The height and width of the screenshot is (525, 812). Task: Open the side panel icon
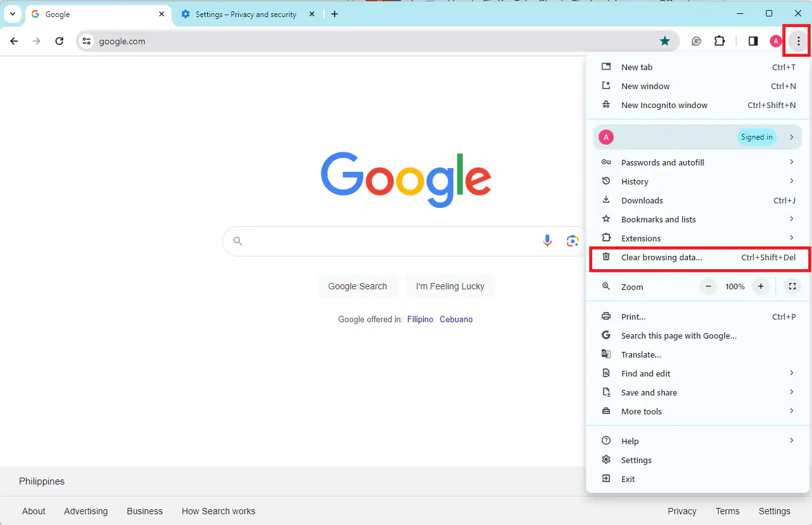pos(753,41)
